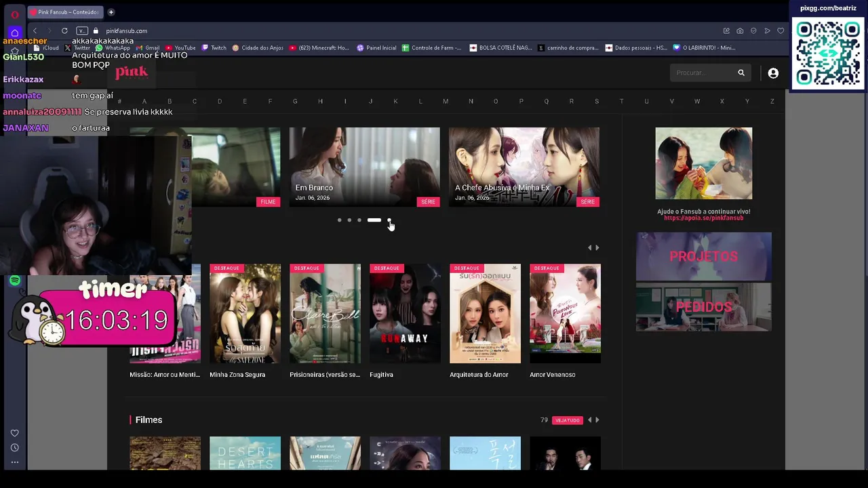Image resolution: width=868 pixels, height=488 pixels.
Task: Select the active fourth carousel indicator
Action: point(374,220)
